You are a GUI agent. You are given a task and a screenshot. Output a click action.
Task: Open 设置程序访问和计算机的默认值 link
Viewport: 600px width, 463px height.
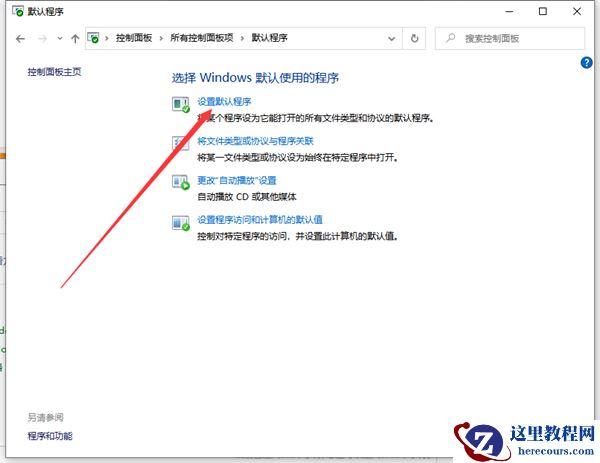(260, 220)
